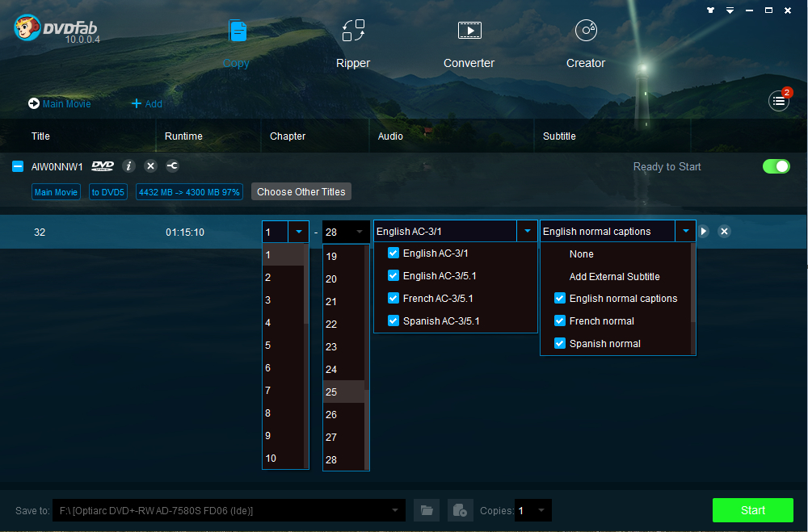Viewport: 808px width, 532px height.
Task: Collapse the start chapter dropdown arrow
Action: (x=299, y=232)
